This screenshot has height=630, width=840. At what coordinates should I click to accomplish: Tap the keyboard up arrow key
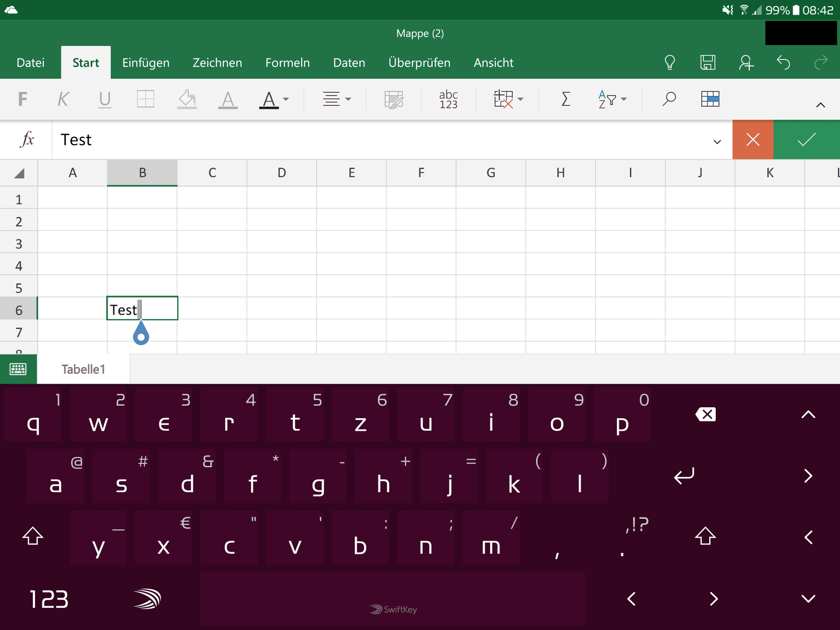tap(808, 414)
